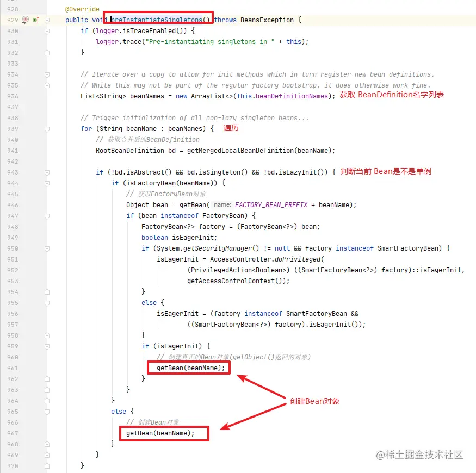Click the 'name:' parameter hint on line 946
Viewport: 476px width, 473px height.
222,205
